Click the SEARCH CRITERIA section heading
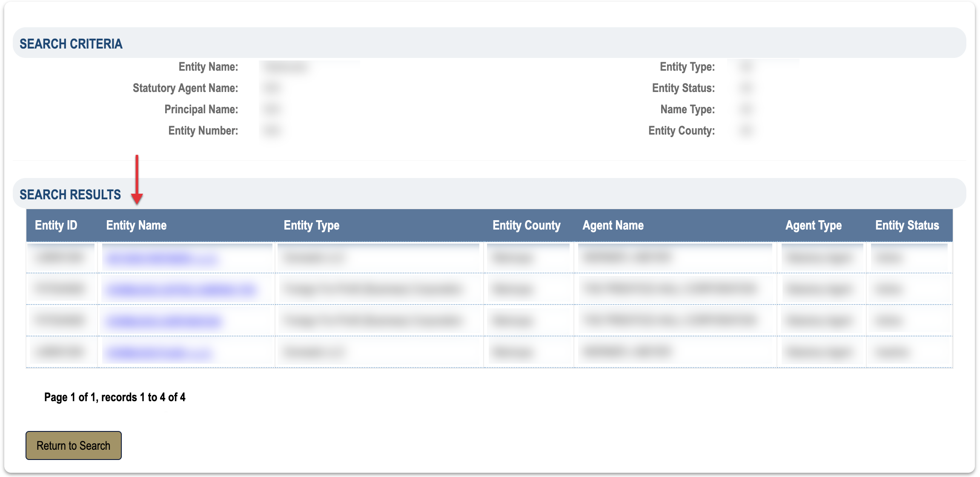 tap(71, 44)
